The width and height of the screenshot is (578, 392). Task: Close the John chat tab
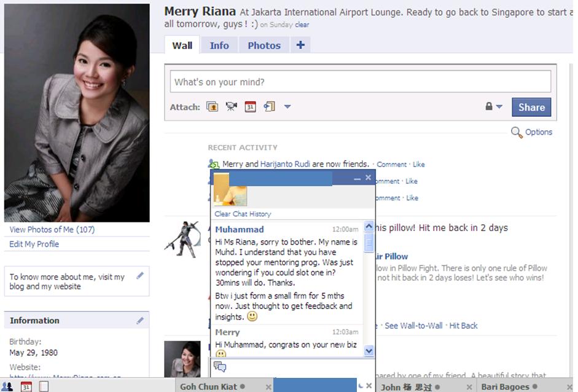click(x=469, y=387)
